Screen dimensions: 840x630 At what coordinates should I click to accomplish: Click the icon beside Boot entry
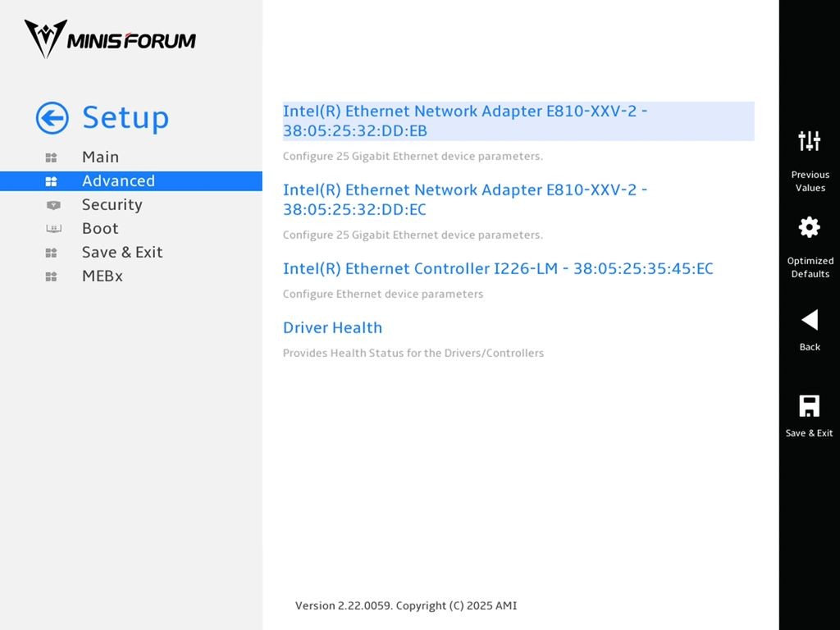pyautogui.click(x=53, y=229)
